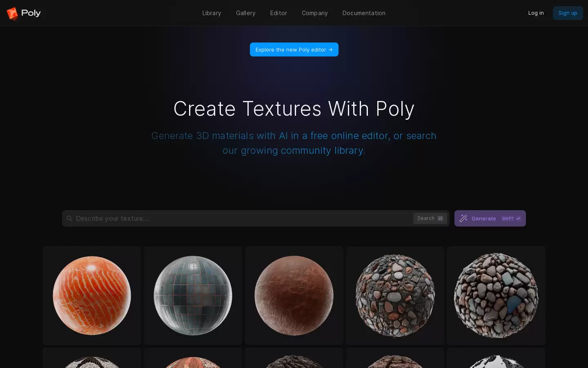Select the brown leather sphere texture
588x368 pixels.
click(294, 296)
